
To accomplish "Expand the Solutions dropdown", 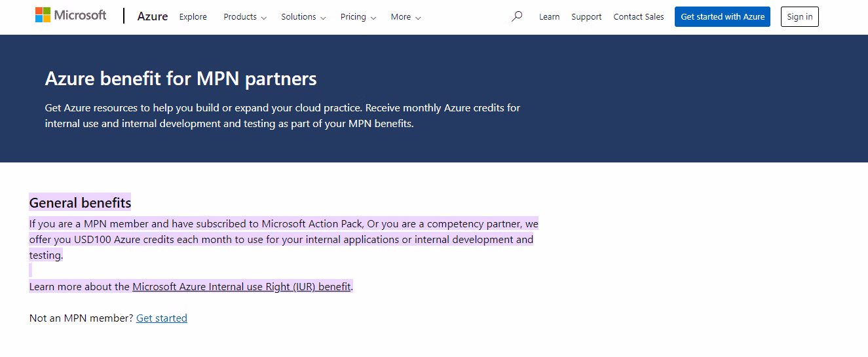I will (303, 17).
